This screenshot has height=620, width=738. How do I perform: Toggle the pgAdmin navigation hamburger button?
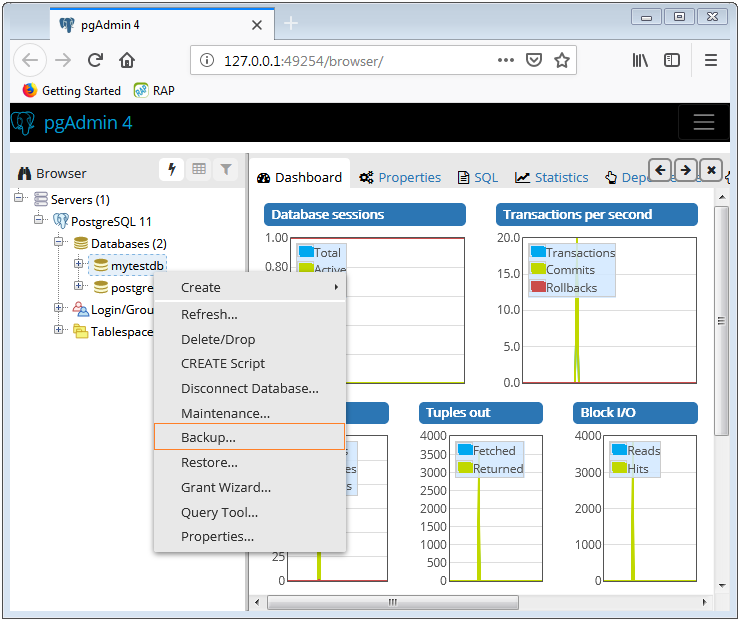[704, 122]
